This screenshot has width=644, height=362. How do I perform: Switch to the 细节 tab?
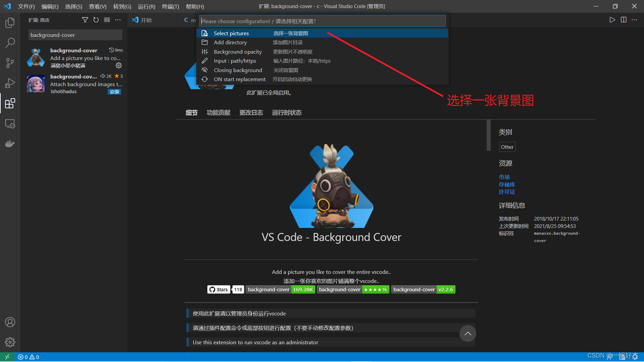click(192, 113)
